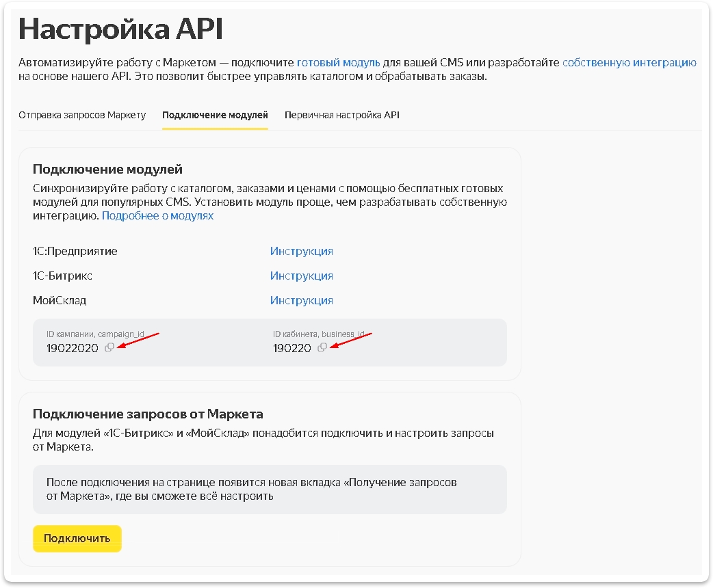Screen dimensions: 713x588
Task: Click the "Настройка API" page heading
Action: [x=120, y=29]
